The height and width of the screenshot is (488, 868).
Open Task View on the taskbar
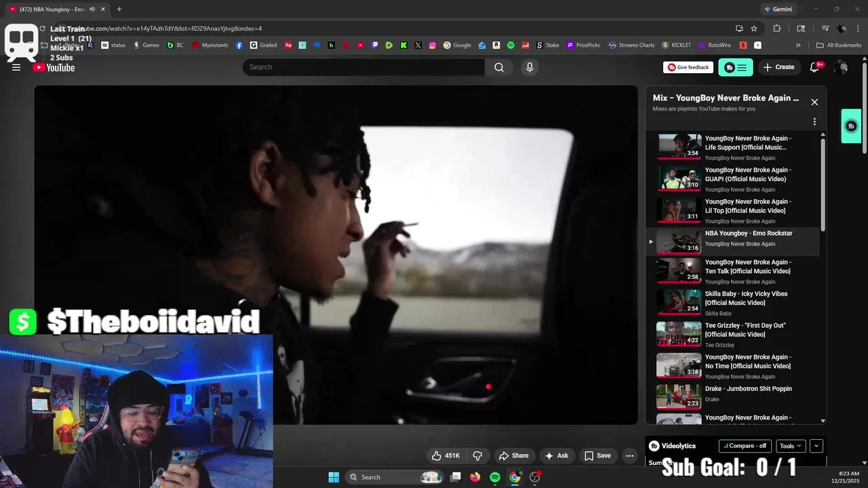point(456,477)
